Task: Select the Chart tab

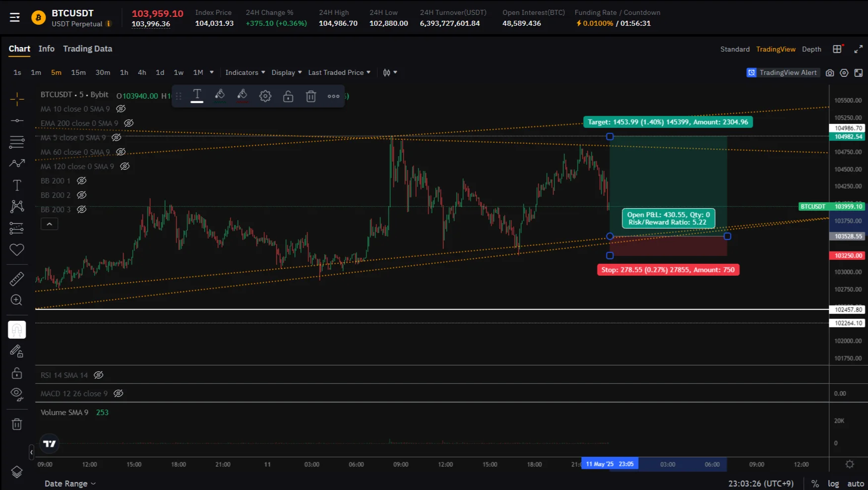Action: tap(19, 49)
